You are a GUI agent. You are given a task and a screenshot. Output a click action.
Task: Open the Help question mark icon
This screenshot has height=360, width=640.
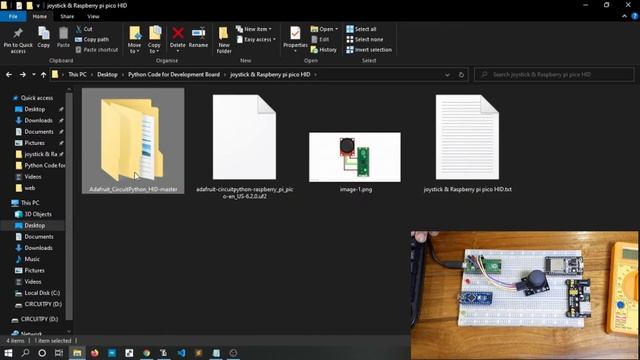[635, 16]
